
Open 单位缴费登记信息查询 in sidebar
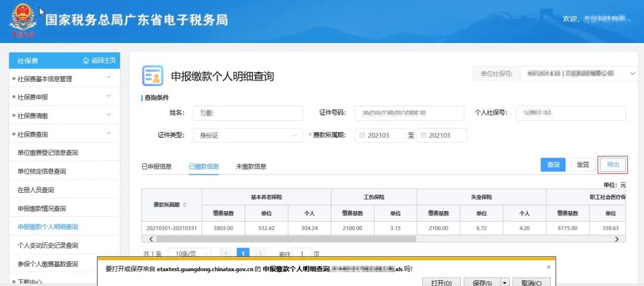(48, 153)
